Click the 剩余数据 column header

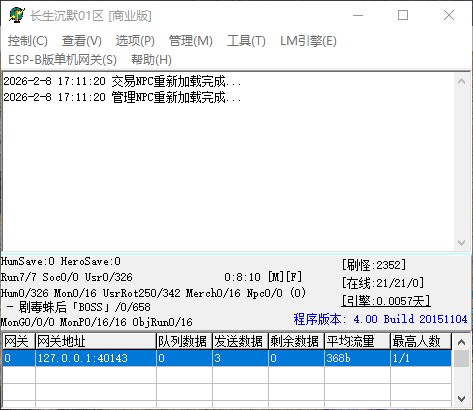296,341
